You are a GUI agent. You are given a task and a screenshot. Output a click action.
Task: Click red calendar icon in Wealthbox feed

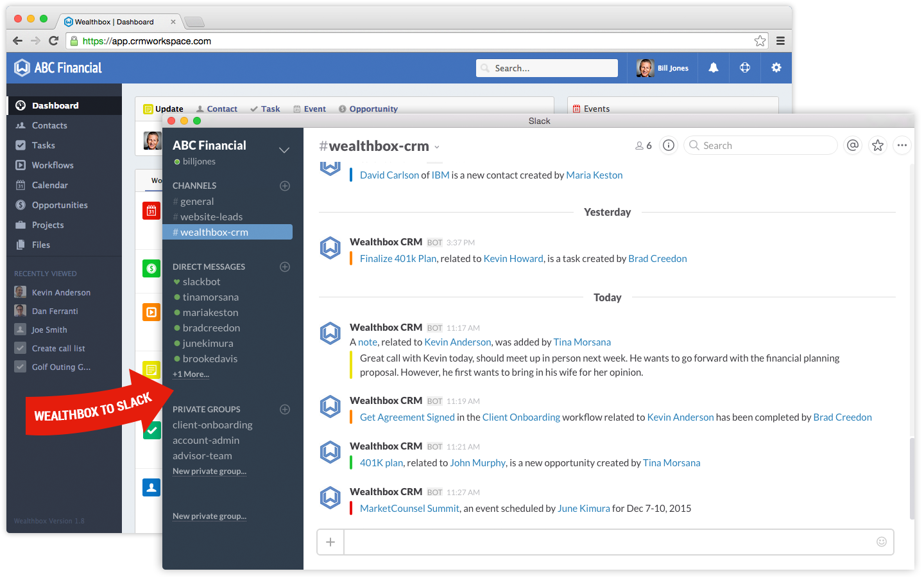151,211
